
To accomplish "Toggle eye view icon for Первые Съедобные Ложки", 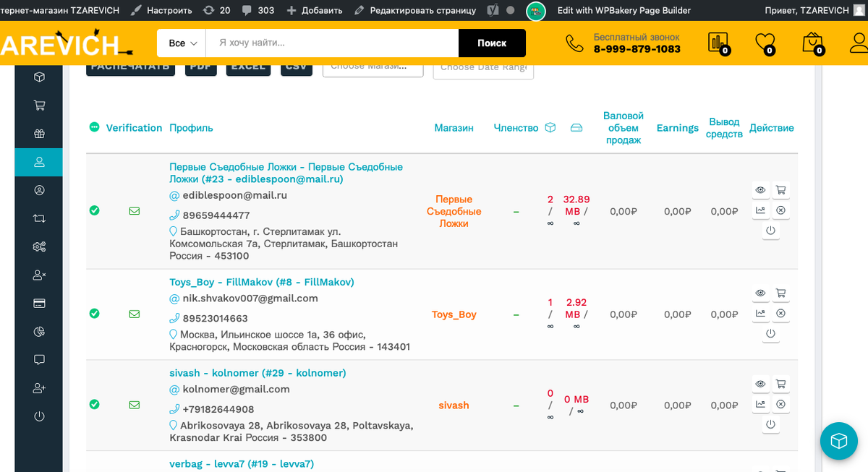I will coord(760,190).
